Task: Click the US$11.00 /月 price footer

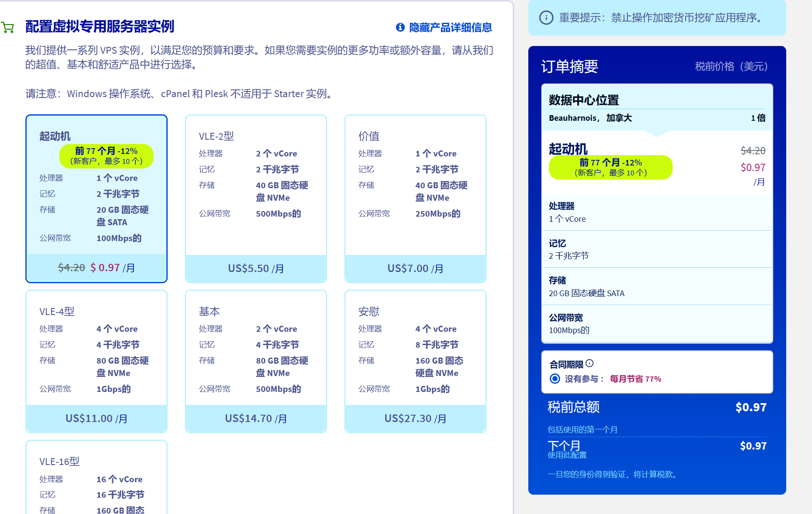Action: pos(96,419)
